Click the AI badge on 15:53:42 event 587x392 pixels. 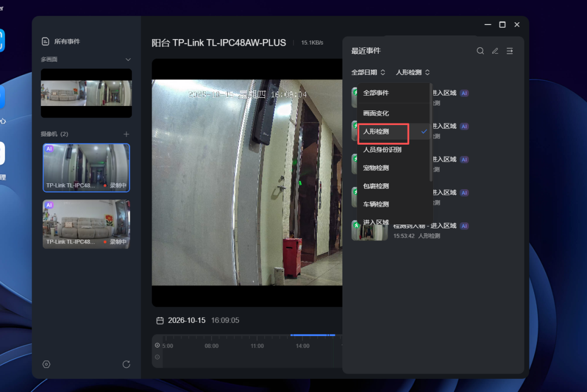tap(464, 226)
